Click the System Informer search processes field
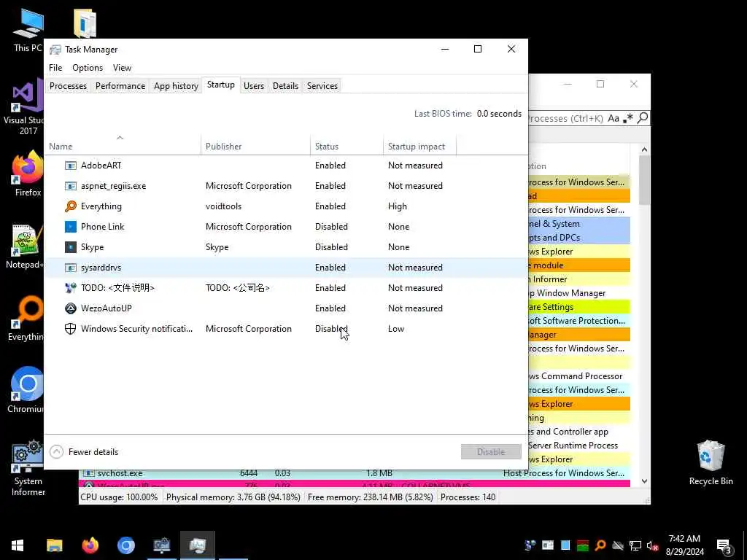747x560 pixels. (x=565, y=118)
